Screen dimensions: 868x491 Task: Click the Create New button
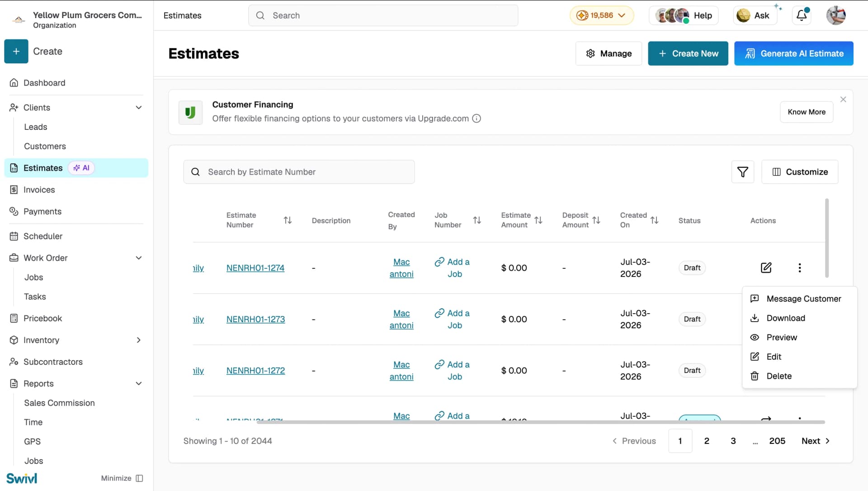[x=688, y=53]
